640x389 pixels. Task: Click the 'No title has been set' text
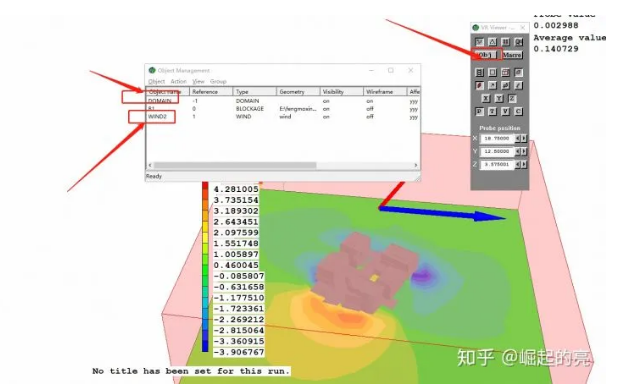pos(191,371)
